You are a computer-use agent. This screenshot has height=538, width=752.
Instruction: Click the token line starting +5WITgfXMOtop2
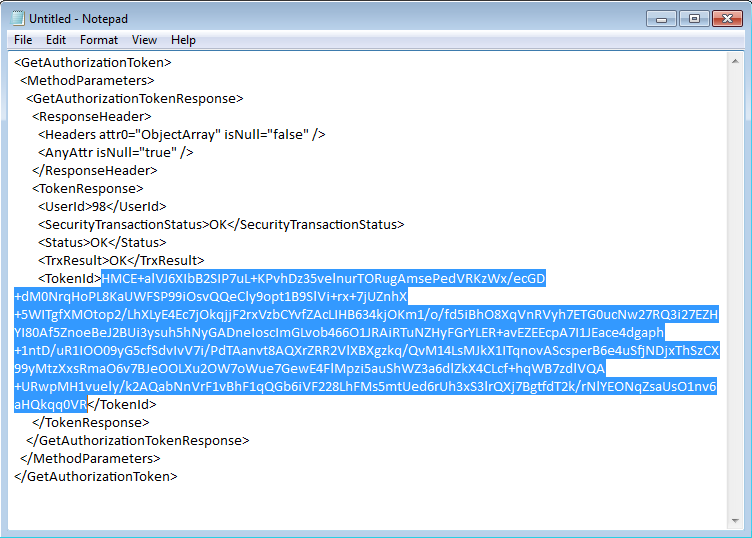[x=366, y=315]
